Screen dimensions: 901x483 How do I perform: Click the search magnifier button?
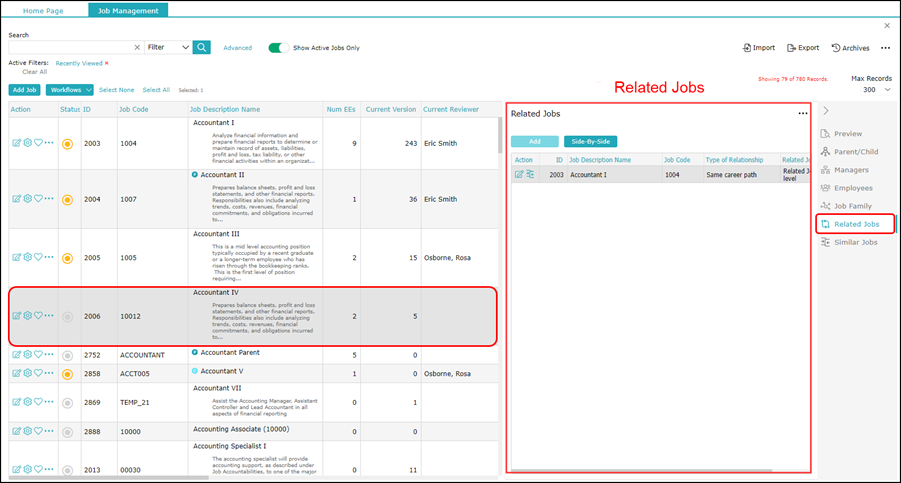pyautogui.click(x=202, y=47)
